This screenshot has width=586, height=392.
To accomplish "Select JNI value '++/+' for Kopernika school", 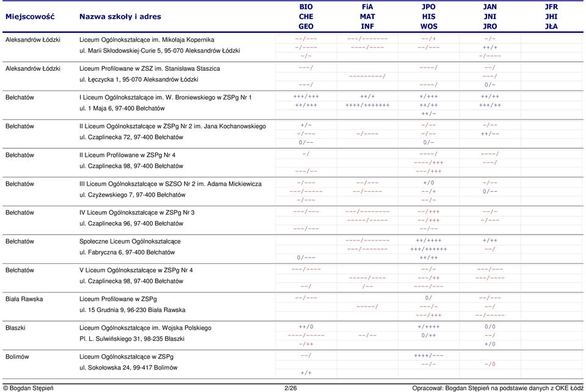I will (x=490, y=48).
